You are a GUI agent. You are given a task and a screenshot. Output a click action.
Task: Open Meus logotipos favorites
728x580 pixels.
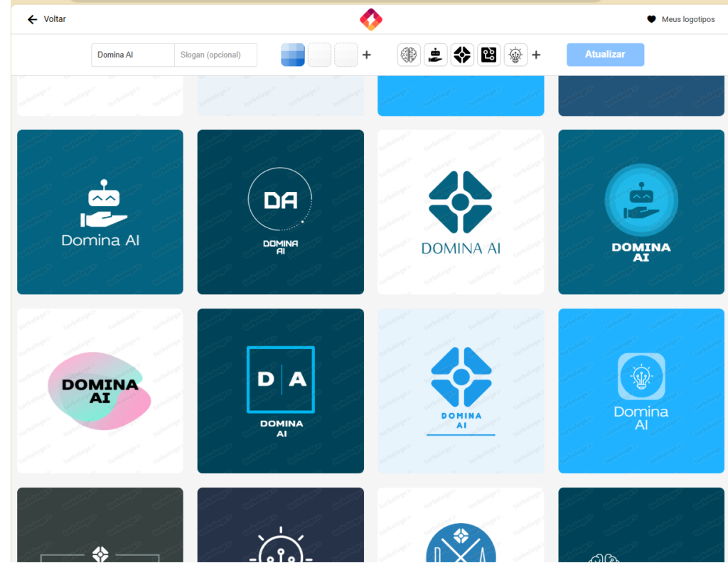click(680, 19)
